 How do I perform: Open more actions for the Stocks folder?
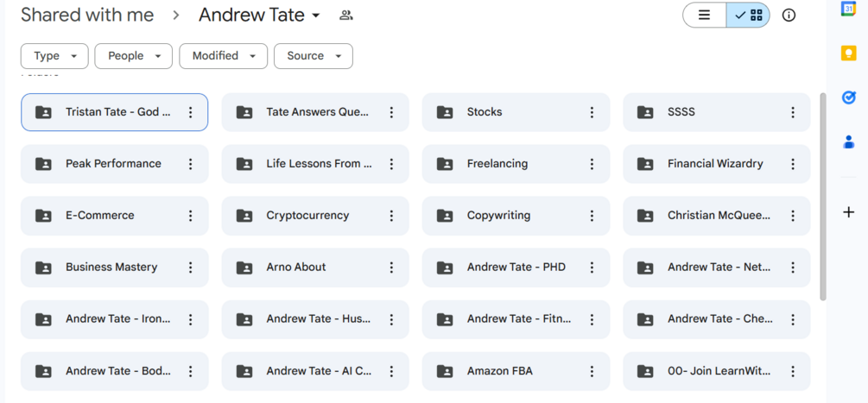pyautogui.click(x=592, y=112)
